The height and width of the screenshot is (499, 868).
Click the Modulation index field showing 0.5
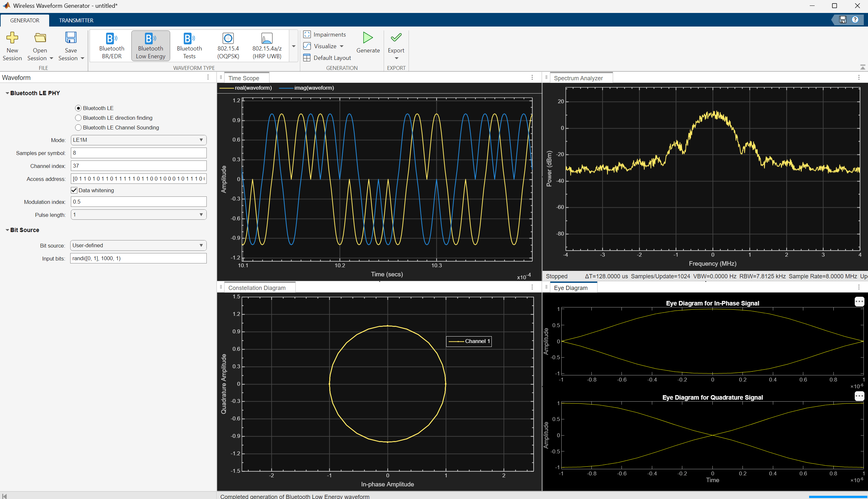click(x=138, y=202)
